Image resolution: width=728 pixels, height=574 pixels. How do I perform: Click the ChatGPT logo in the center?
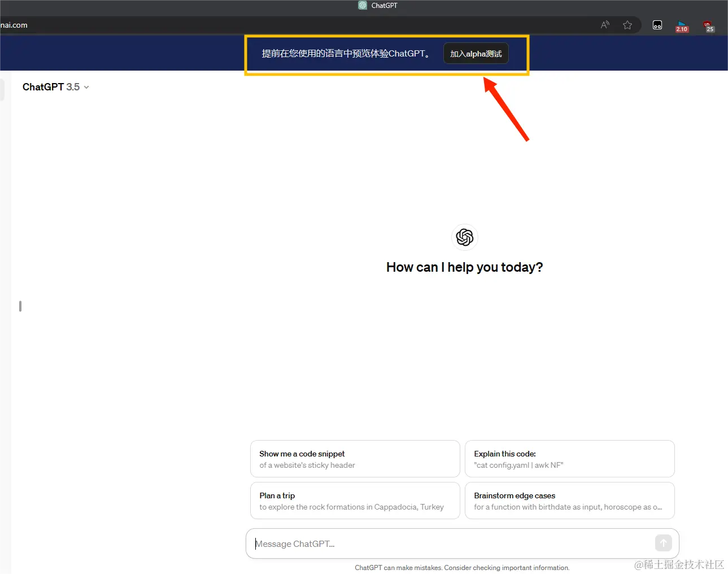click(x=465, y=237)
